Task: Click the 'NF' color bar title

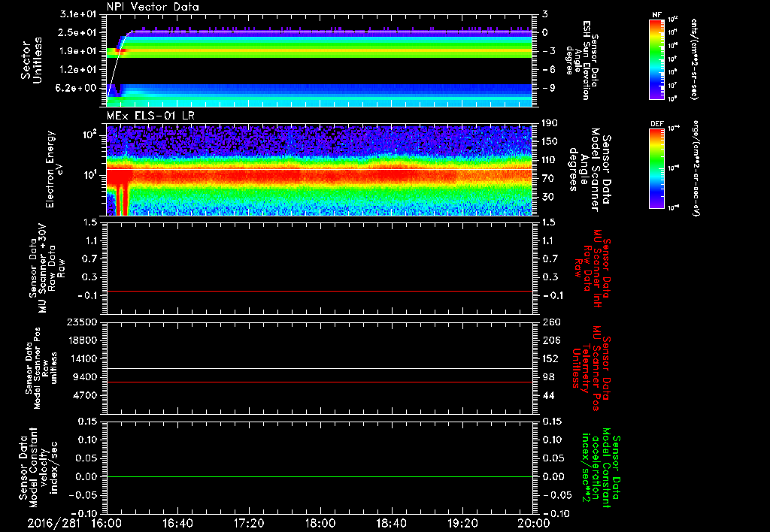Action: click(656, 15)
